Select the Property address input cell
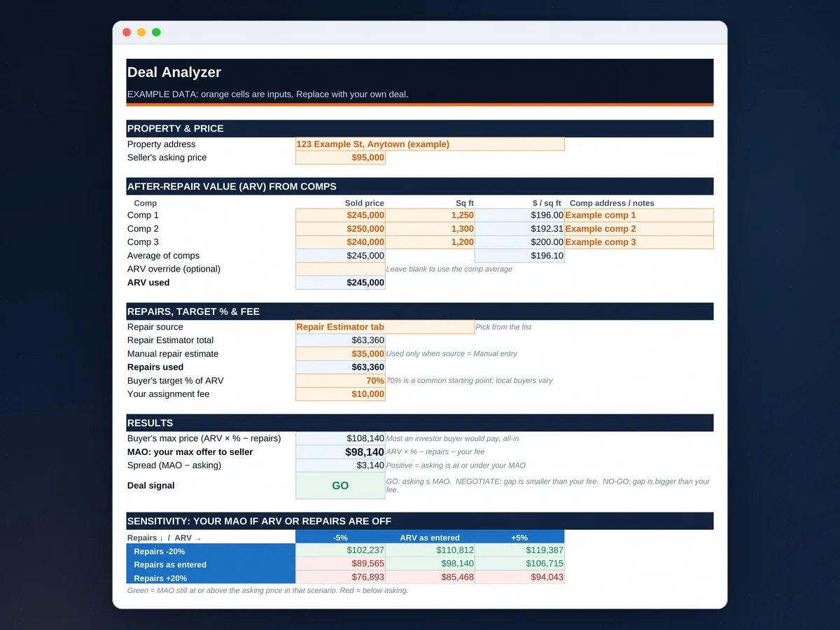Viewport: 840px width, 630px height. click(x=430, y=144)
